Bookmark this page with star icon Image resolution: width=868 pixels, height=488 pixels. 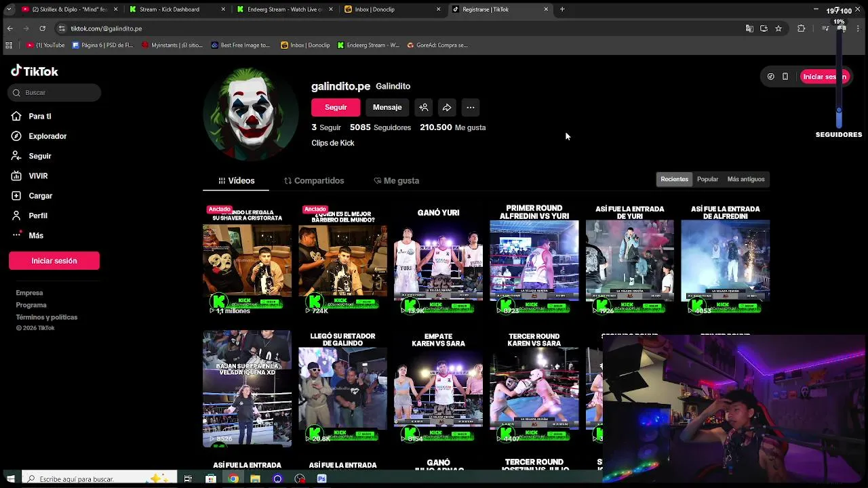(x=778, y=28)
